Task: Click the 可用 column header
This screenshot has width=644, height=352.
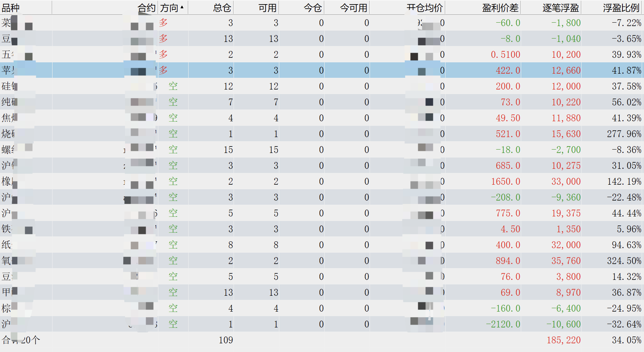Action: click(267, 8)
